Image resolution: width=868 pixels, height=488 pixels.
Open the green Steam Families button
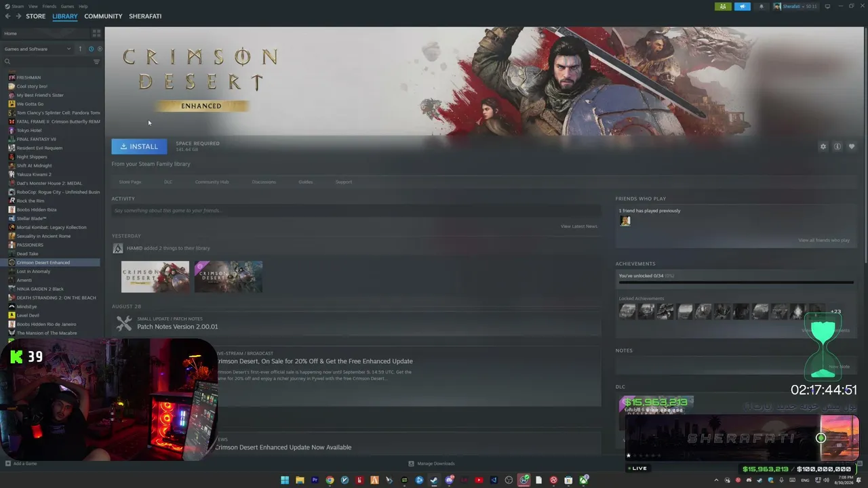click(723, 6)
